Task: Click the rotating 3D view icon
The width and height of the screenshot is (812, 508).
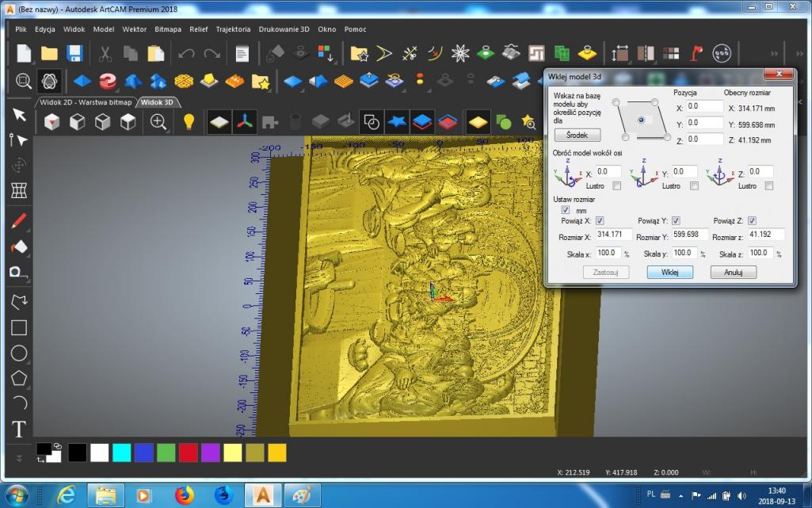Action: tap(49, 81)
